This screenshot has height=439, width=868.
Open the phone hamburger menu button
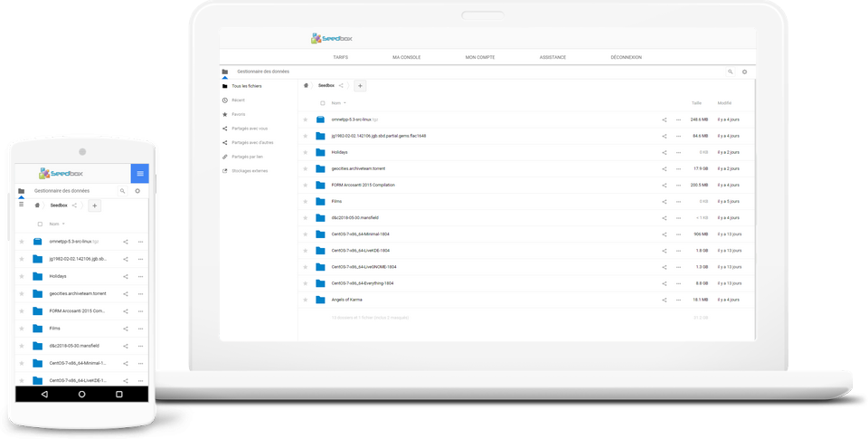click(x=139, y=174)
